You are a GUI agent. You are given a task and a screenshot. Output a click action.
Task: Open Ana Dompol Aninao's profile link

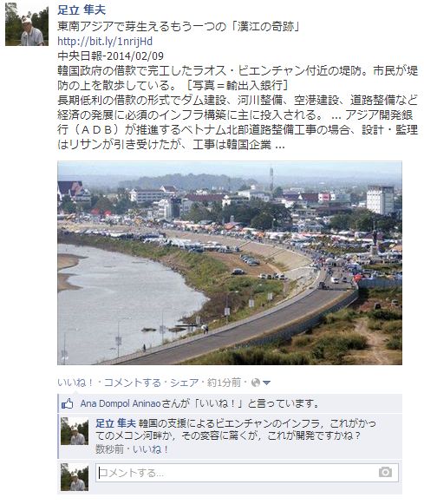tap(121, 403)
